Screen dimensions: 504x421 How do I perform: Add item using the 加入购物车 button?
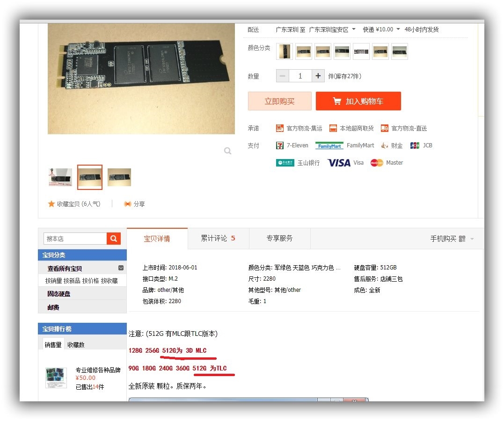click(x=358, y=101)
